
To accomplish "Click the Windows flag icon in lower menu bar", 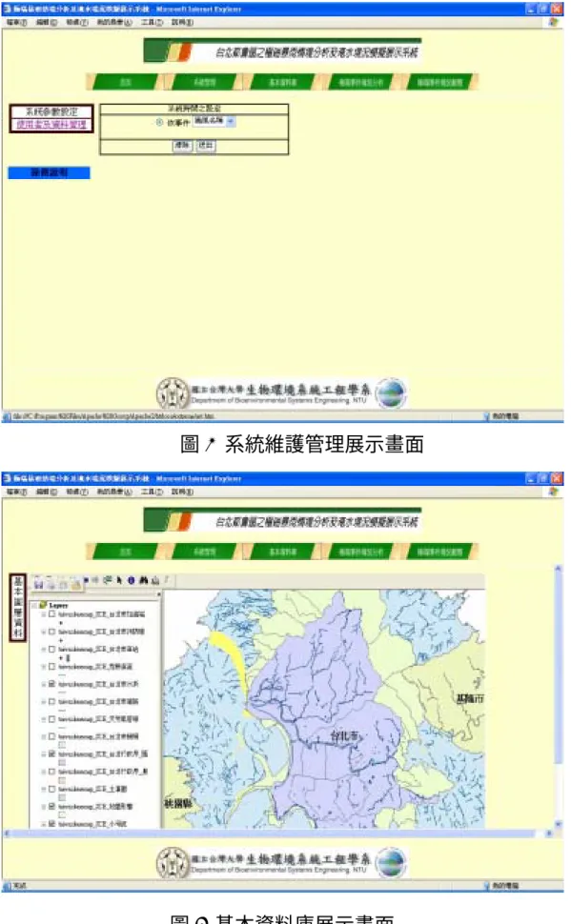I will tap(553, 491).
